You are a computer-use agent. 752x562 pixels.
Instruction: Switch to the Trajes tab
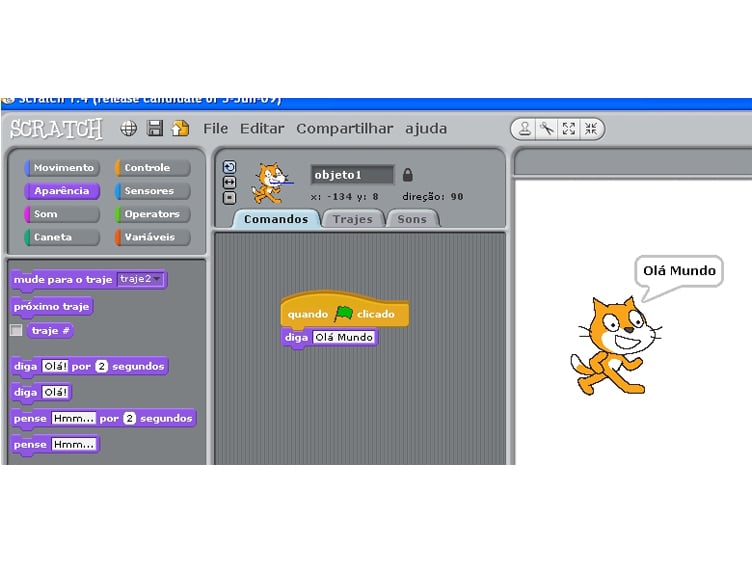(352, 219)
